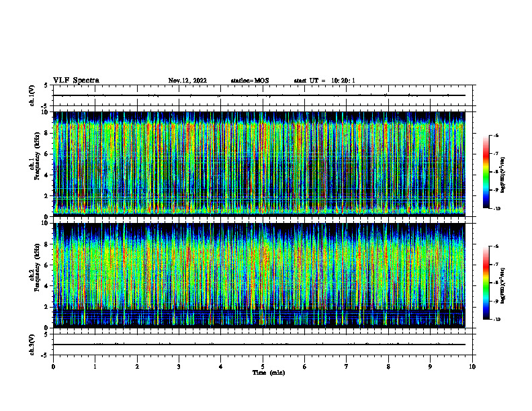Click time axis tick label "8"
The width and height of the screenshot is (532, 411).
click(x=388, y=367)
